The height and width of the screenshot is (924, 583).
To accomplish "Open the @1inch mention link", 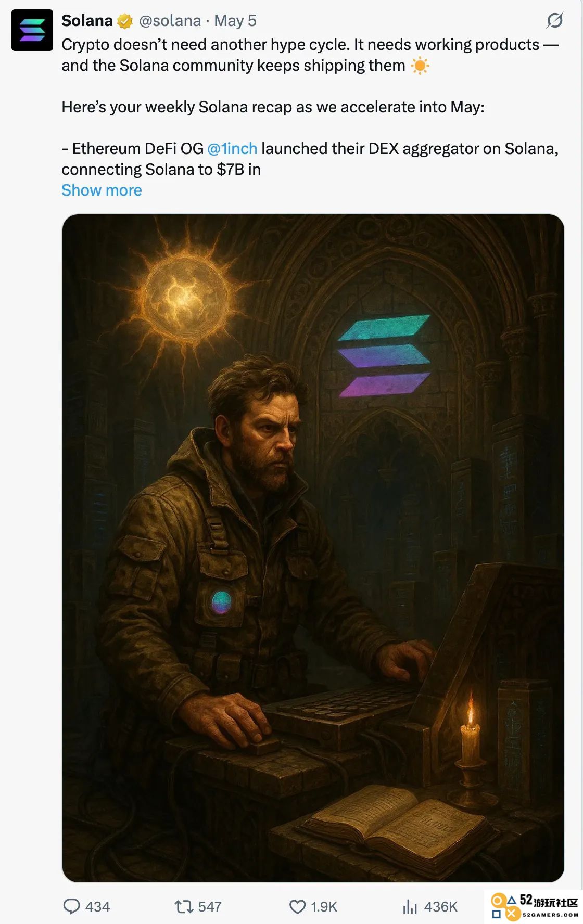I will 232,149.
